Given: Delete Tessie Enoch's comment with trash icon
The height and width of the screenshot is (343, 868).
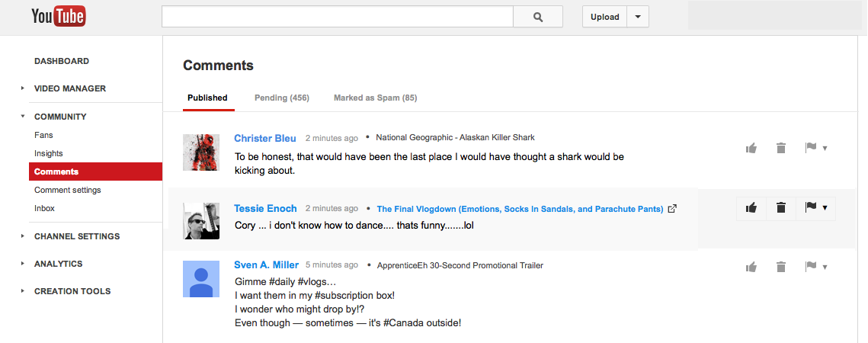Looking at the screenshot, I should click(781, 207).
